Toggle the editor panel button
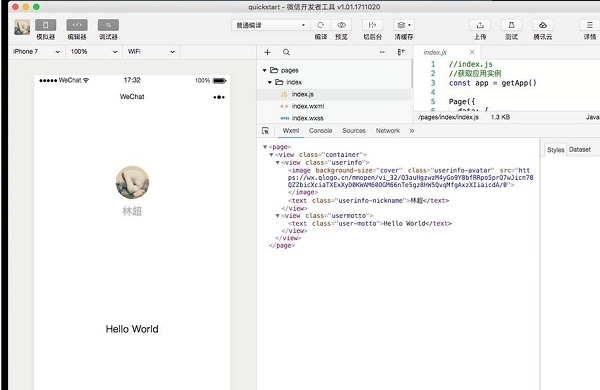 tap(77, 25)
